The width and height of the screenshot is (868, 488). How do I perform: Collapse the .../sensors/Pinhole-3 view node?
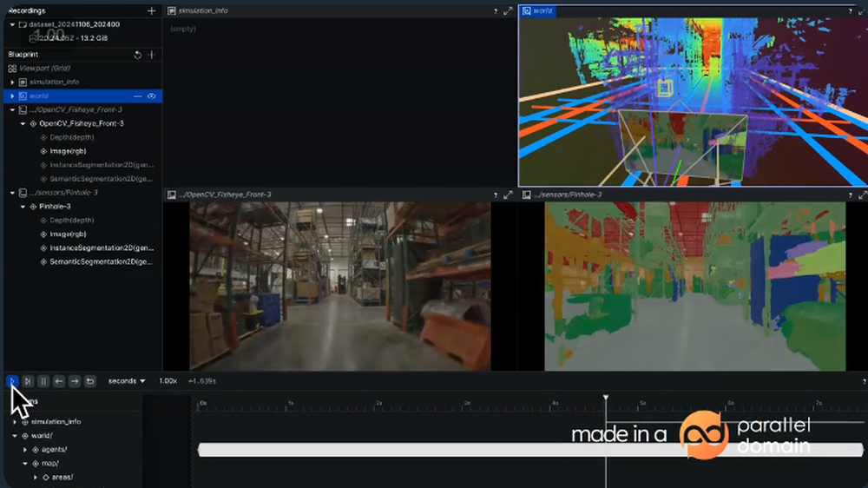tap(12, 193)
